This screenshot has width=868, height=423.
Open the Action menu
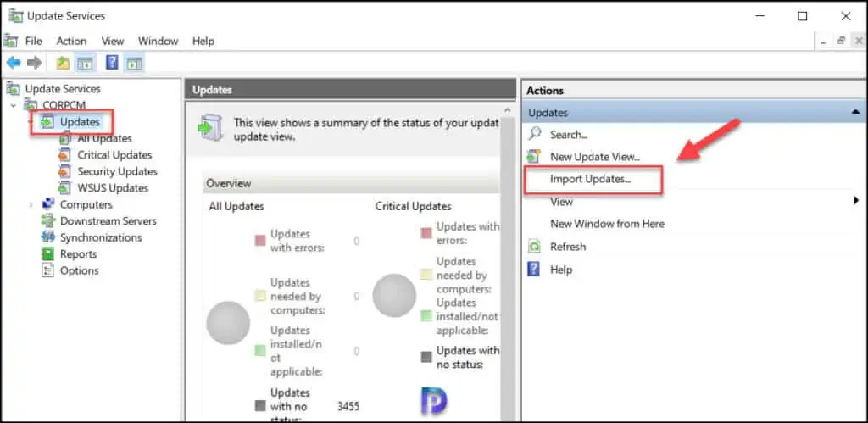[x=71, y=41]
